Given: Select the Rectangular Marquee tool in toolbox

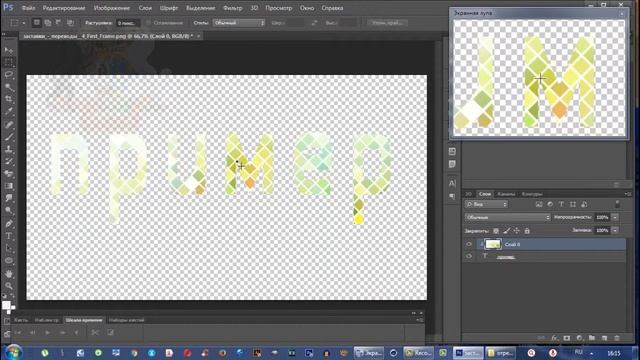Looking at the screenshot, I should 9,62.
